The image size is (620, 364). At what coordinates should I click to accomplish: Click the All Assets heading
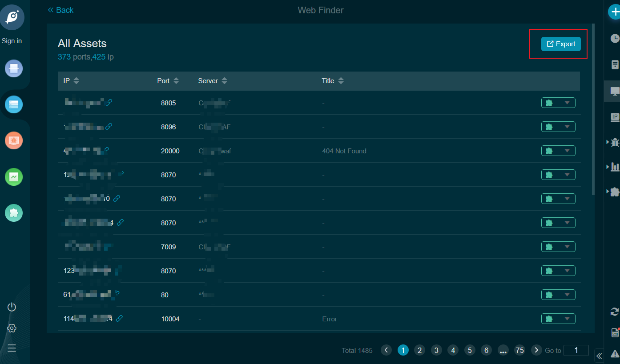[x=82, y=44]
